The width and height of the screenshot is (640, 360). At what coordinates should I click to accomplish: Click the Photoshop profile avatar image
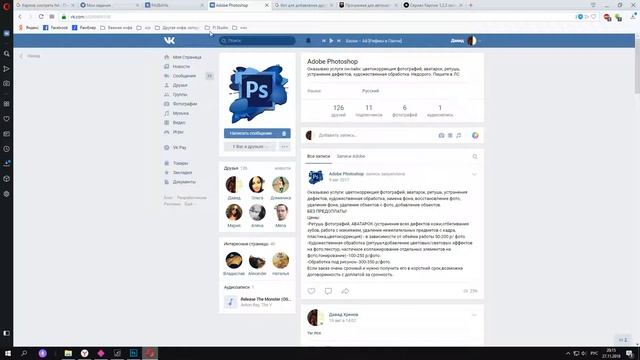[257, 93]
